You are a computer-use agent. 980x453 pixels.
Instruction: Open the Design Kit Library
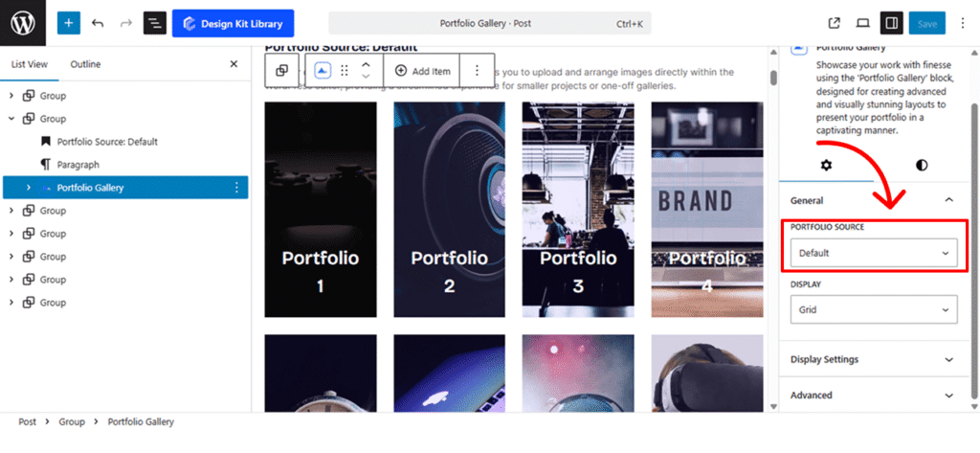(233, 23)
